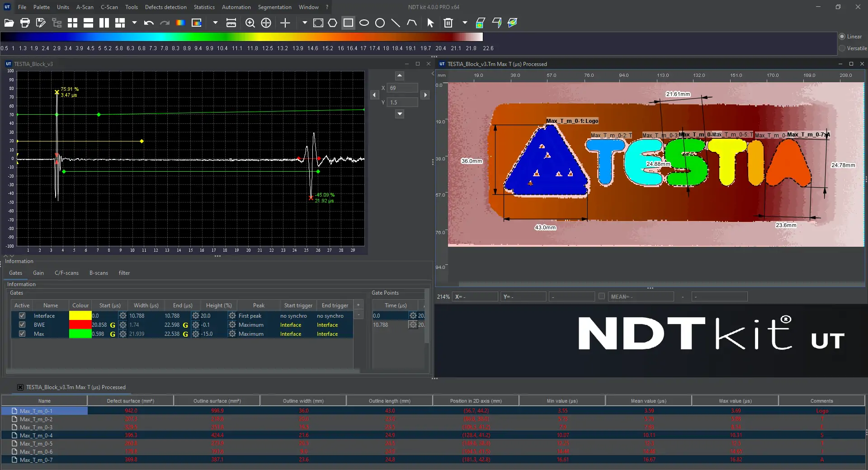The width and height of the screenshot is (868, 470).
Task: Click the 3D surface view icon
Action: click(512, 23)
